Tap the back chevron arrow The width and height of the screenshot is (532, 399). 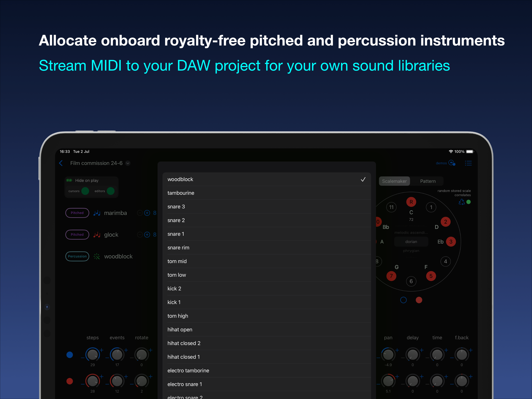61,163
